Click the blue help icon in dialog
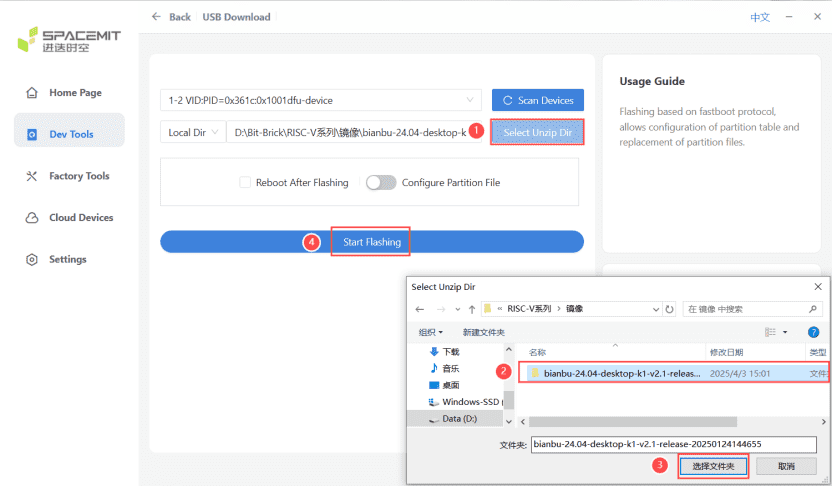Screen dimensions: 832x486 (x=813, y=332)
